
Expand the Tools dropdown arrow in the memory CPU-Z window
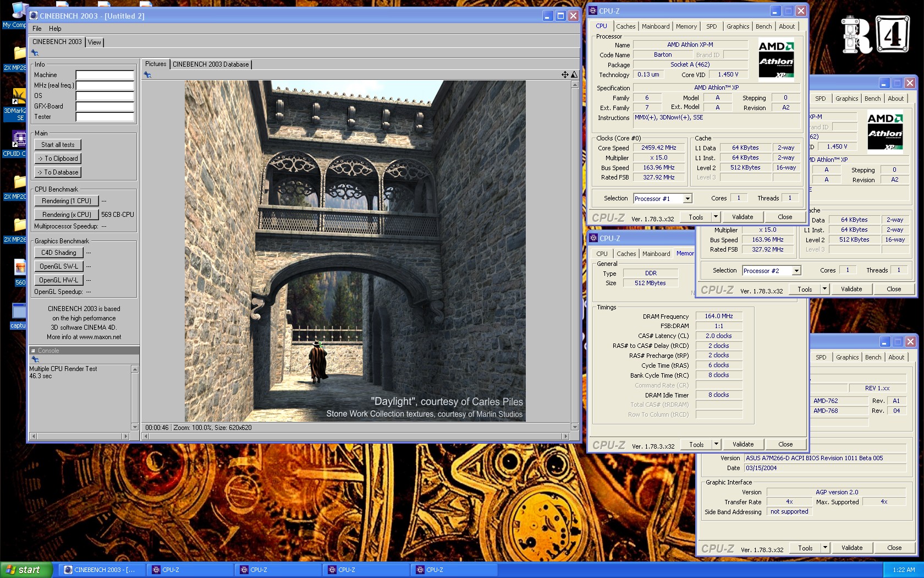point(716,444)
